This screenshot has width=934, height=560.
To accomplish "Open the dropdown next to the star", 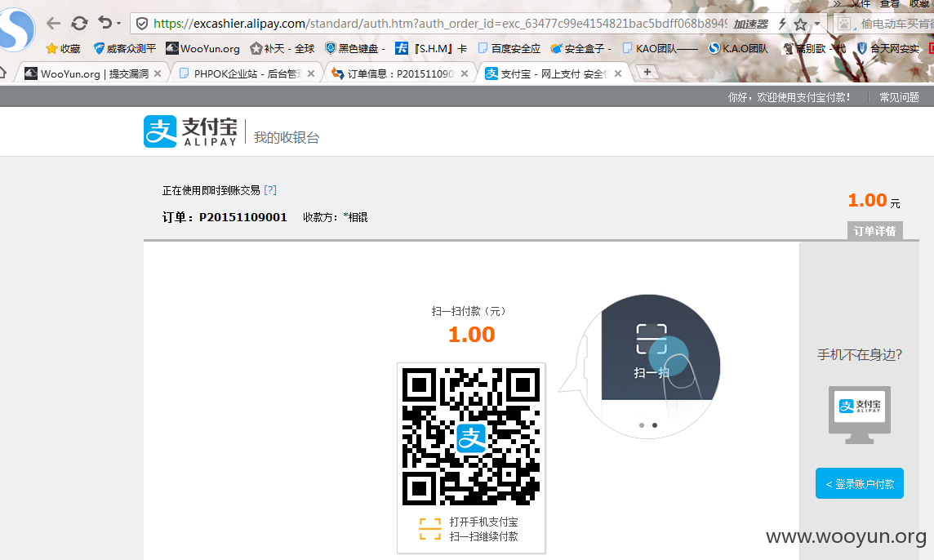I will pos(817,24).
